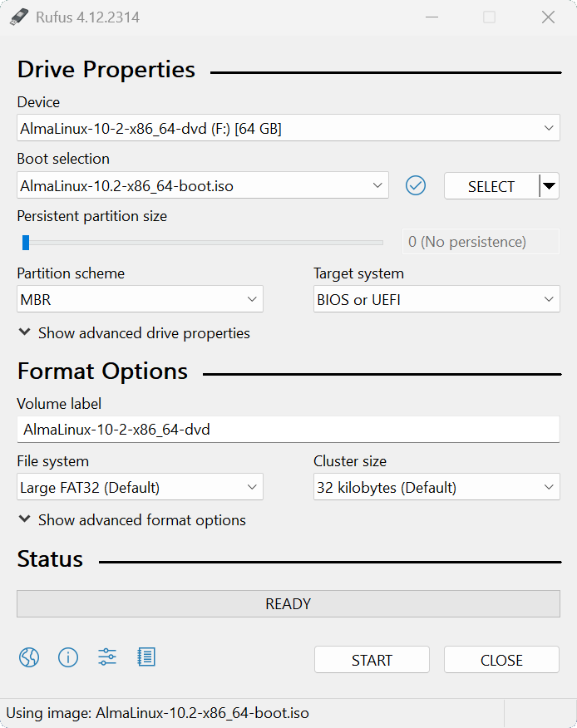The image size is (577, 728).
Task: Click the Rufus USB drive title icon
Action: 19,17
